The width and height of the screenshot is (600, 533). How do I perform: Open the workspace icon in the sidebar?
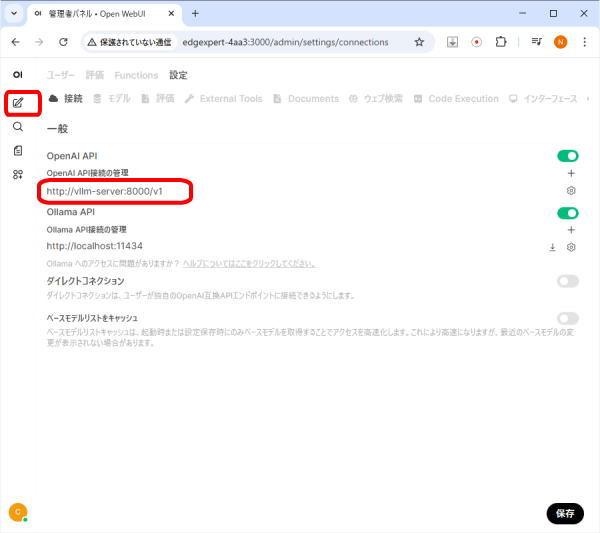18,175
